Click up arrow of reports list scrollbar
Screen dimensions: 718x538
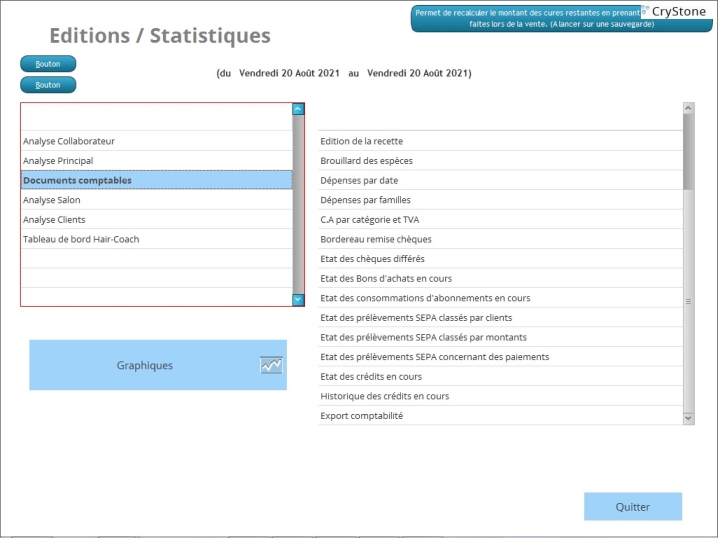[x=688, y=108]
